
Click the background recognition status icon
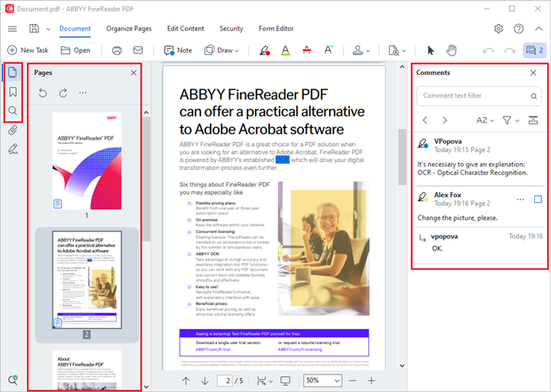pos(13,380)
